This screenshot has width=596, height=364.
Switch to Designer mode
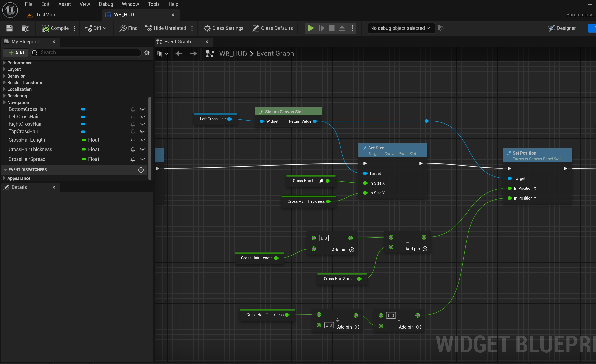[x=562, y=28]
